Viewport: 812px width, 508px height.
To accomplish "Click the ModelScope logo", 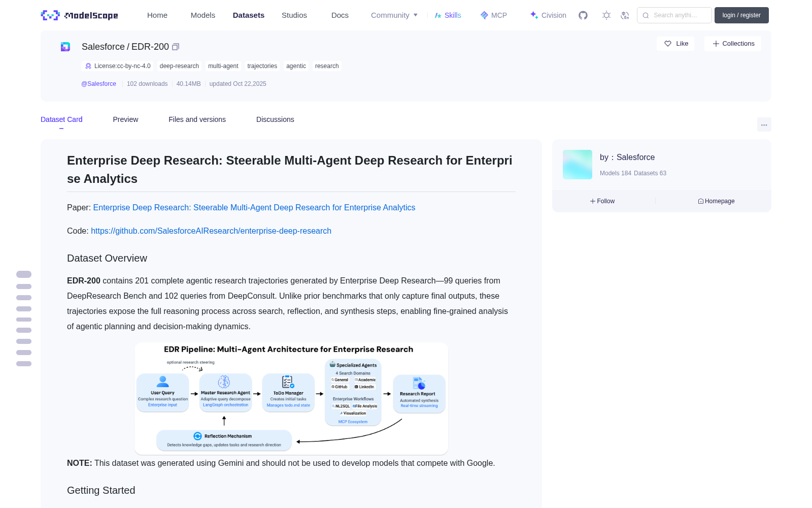I will (80, 15).
